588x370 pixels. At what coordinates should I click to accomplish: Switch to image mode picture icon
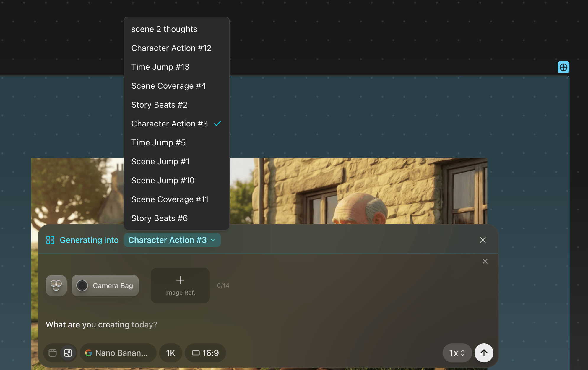[x=68, y=353]
